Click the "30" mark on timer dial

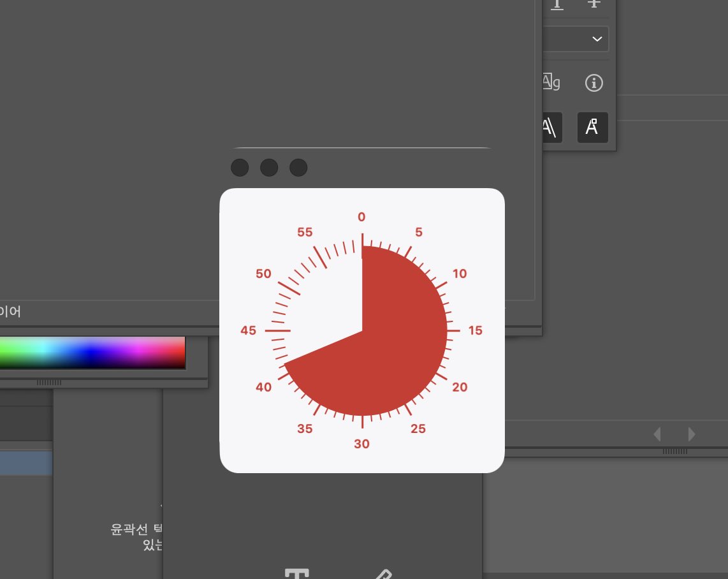361,444
